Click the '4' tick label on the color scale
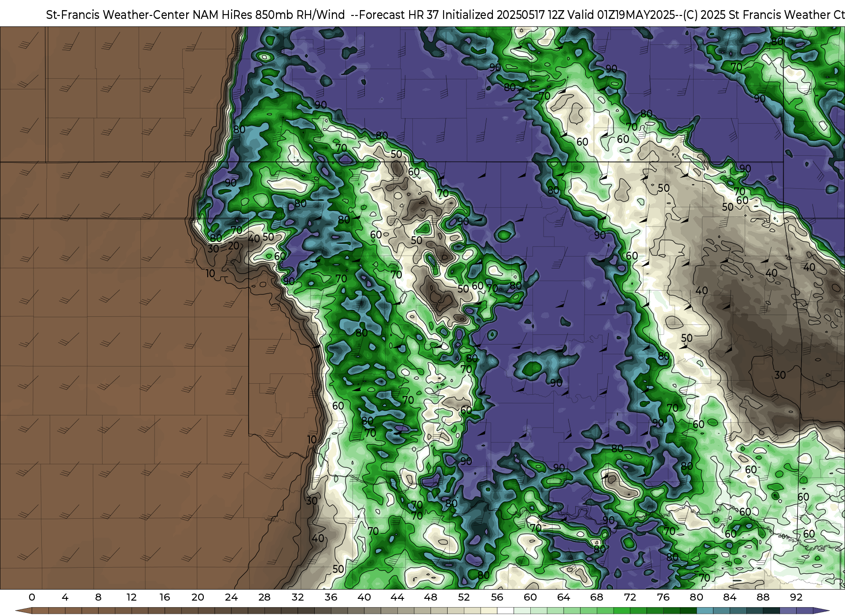The height and width of the screenshot is (616, 845). point(65,597)
